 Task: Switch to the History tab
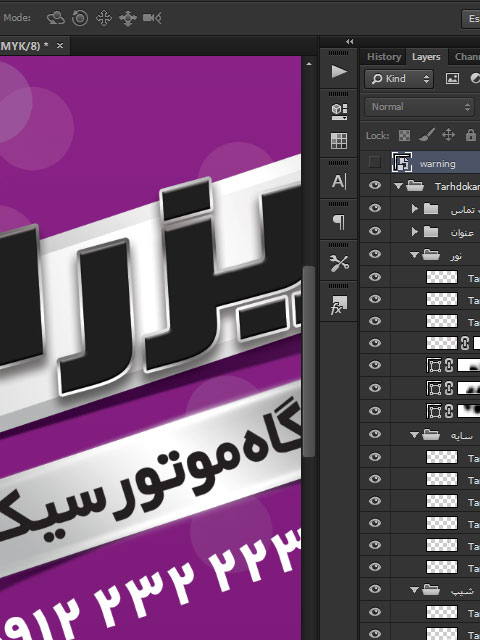(384, 56)
